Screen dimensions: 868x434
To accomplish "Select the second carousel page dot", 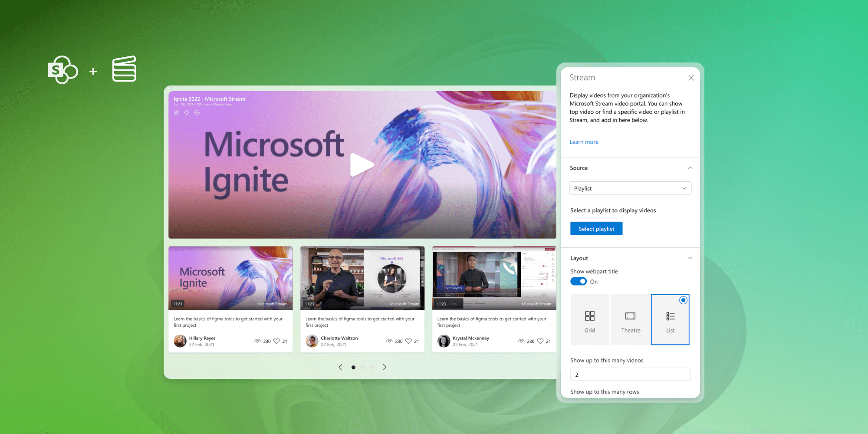I will [362, 367].
